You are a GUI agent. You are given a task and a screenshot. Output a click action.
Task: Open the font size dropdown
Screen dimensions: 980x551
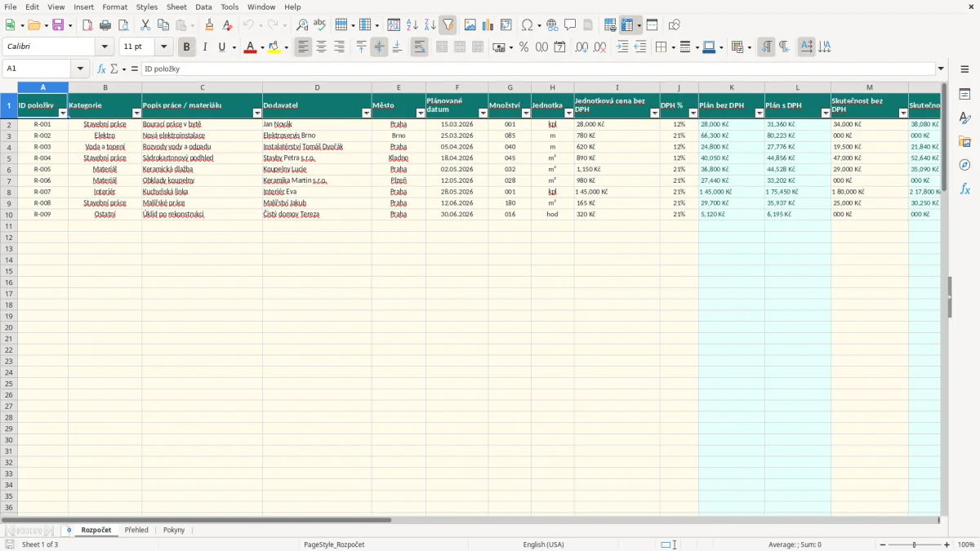pyautogui.click(x=163, y=47)
